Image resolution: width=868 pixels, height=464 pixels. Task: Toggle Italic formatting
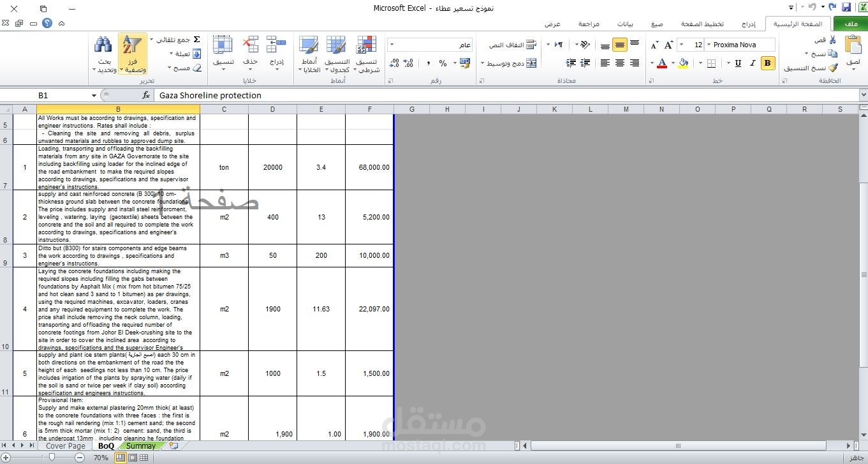[x=753, y=63]
